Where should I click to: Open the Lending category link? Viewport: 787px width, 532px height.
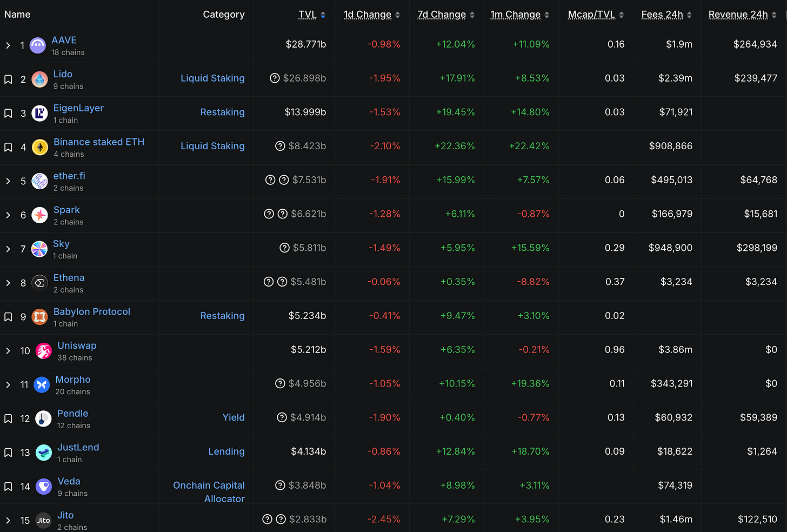pyautogui.click(x=226, y=451)
